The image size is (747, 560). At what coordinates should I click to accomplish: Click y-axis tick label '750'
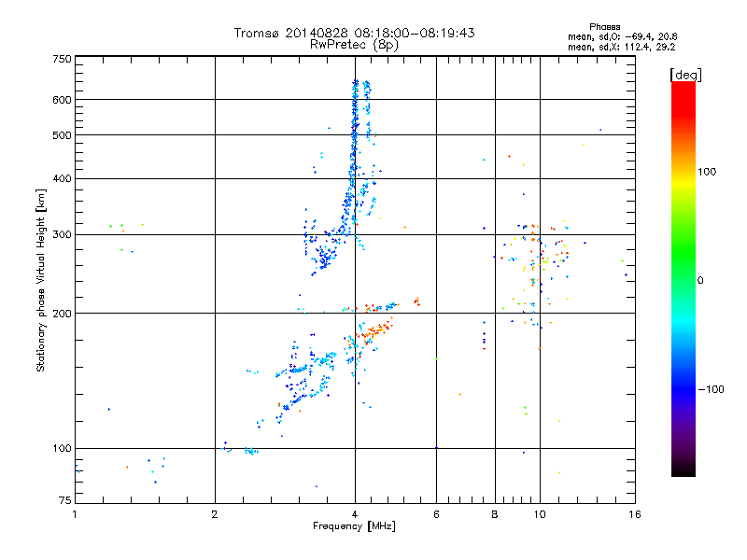pos(62,59)
